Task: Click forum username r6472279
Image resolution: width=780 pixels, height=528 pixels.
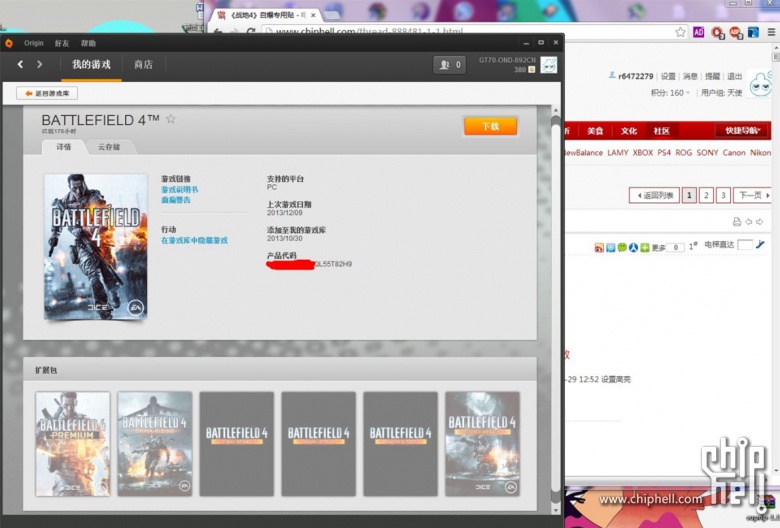Action: tap(635, 76)
